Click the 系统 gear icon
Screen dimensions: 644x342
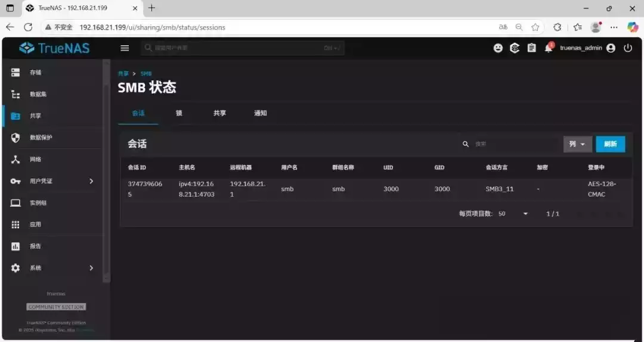tap(15, 268)
